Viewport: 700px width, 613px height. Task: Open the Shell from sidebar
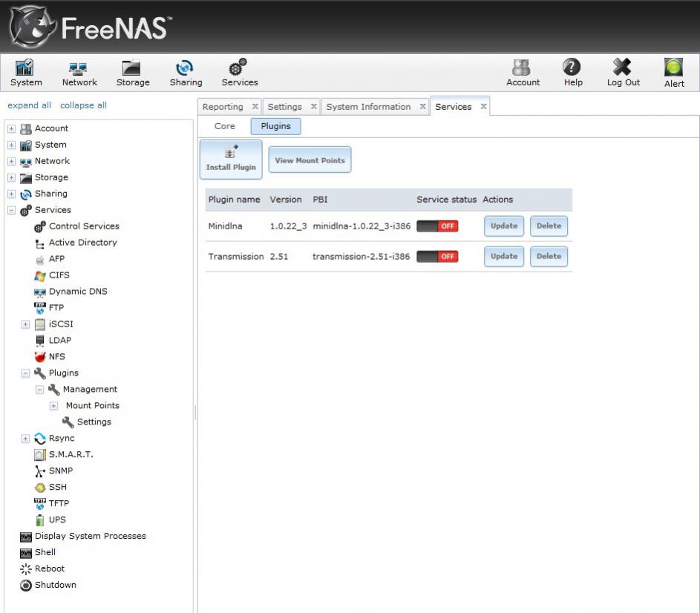[x=38, y=552]
